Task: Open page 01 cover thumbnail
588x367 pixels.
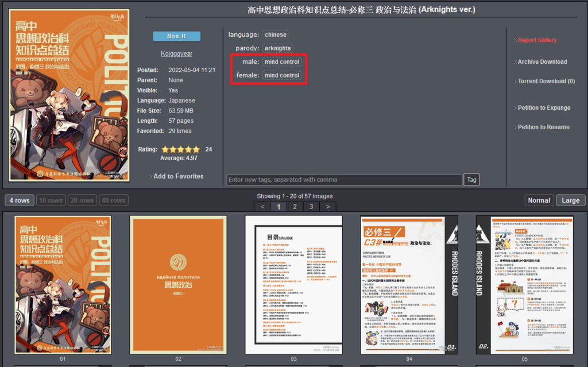Action: coord(63,284)
